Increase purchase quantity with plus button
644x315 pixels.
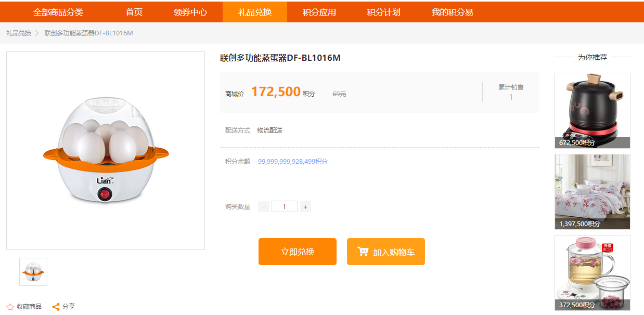coord(305,207)
